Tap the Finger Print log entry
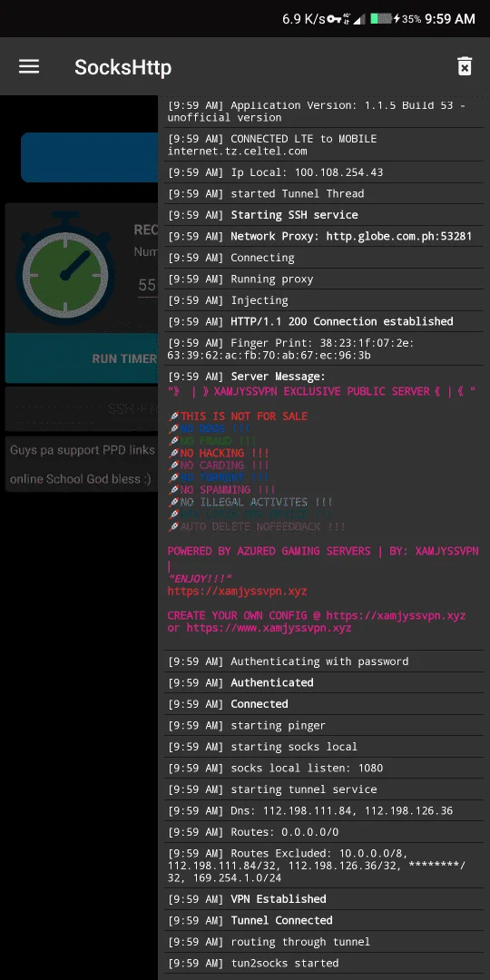The height and width of the screenshot is (980, 490). click(324, 348)
